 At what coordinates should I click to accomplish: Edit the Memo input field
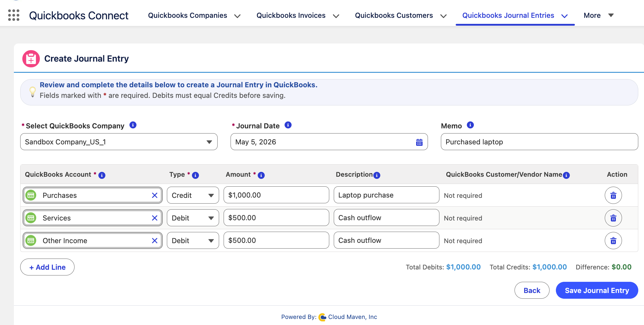(x=540, y=142)
